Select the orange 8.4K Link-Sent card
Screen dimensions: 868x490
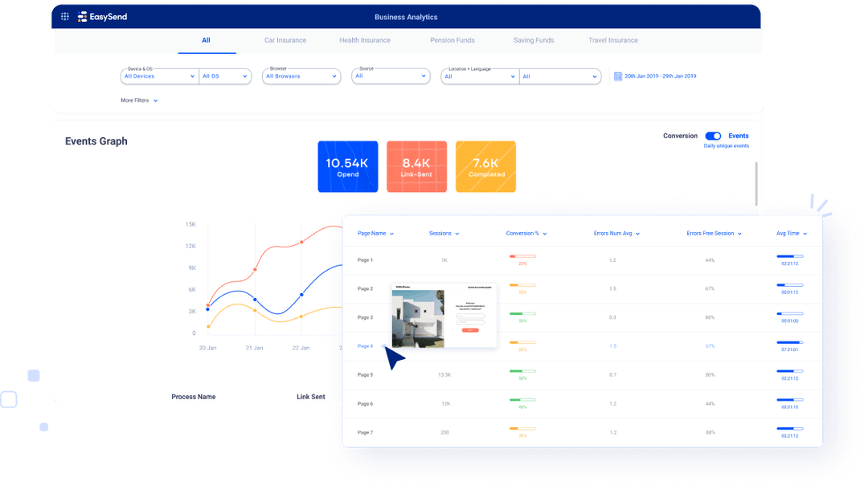416,166
